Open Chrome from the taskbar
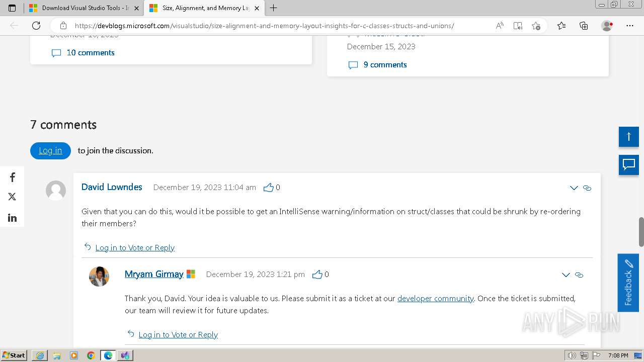The height and width of the screenshot is (362, 644). 91,355
